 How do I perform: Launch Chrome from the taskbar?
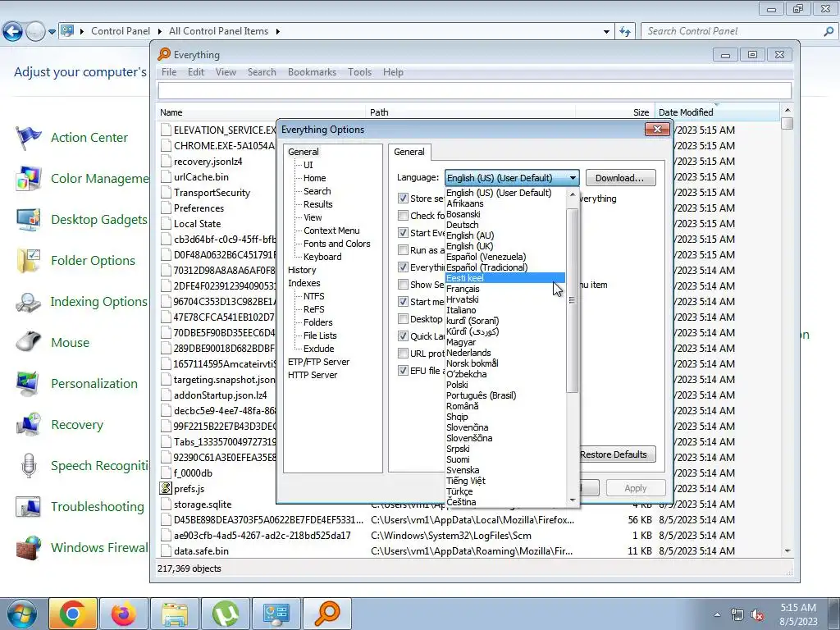tap(73, 614)
